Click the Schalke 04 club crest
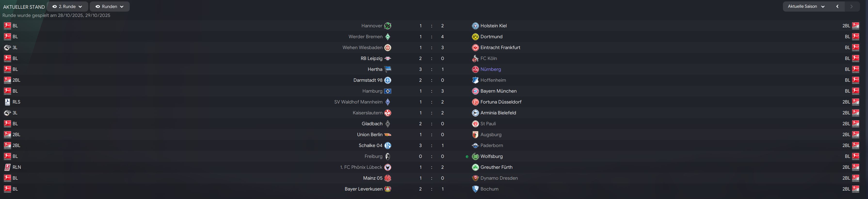The width and height of the screenshot is (868, 199). (387, 146)
